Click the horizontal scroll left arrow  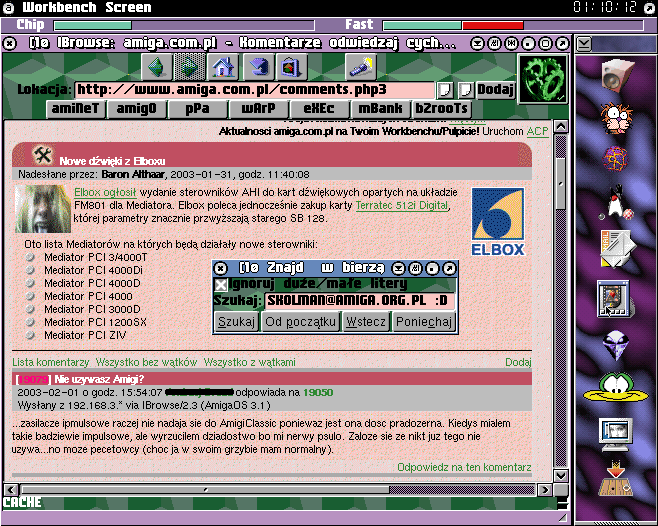point(11,489)
